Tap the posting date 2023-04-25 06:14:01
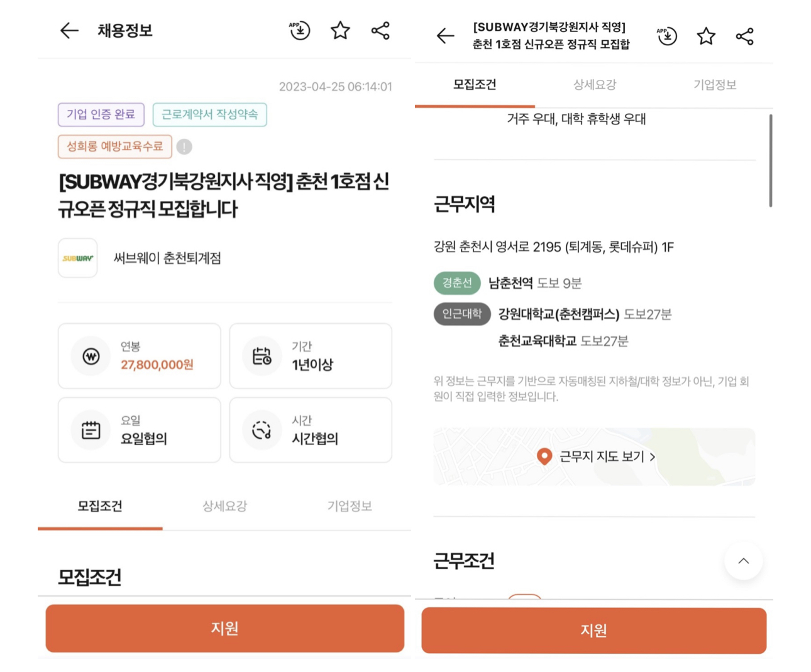This screenshot has height=672, width=811. [x=336, y=87]
